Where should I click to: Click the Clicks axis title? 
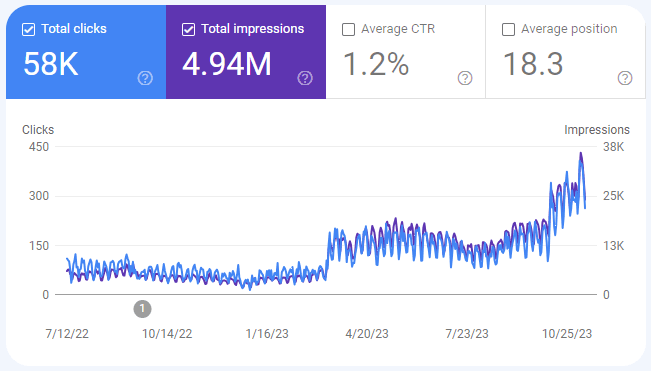38,130
